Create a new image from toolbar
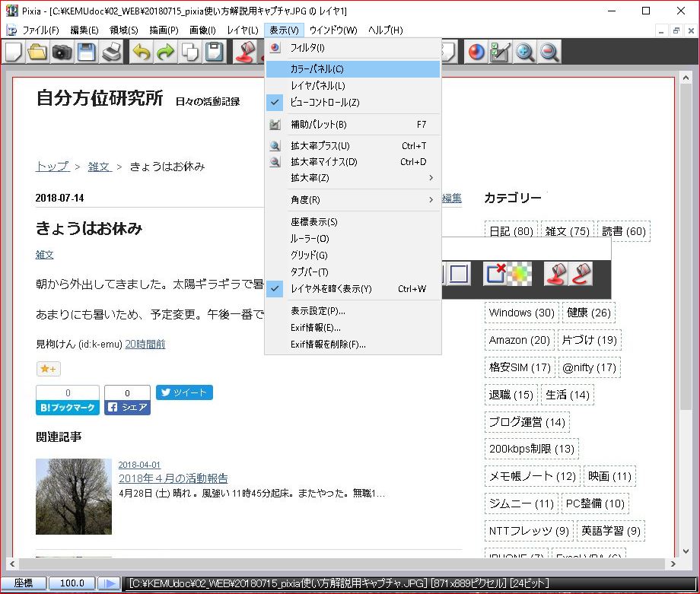The width and height of the screenshot is (700, 594). [x=13, y=52]
